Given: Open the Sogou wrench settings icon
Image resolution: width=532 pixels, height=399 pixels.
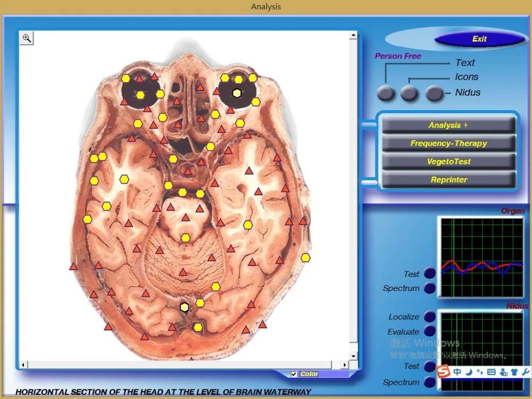Looking at the screenshot, I should (526, 372).
